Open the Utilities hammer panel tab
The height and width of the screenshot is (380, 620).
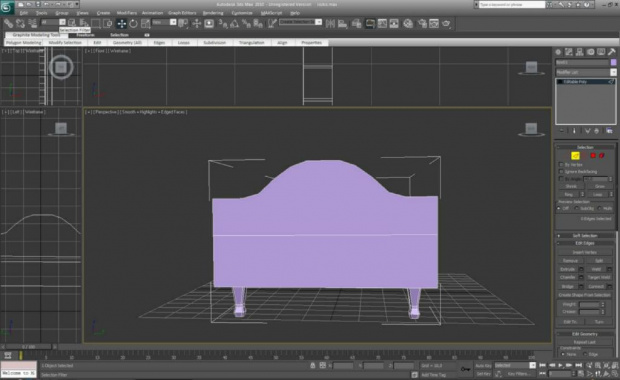612,52
